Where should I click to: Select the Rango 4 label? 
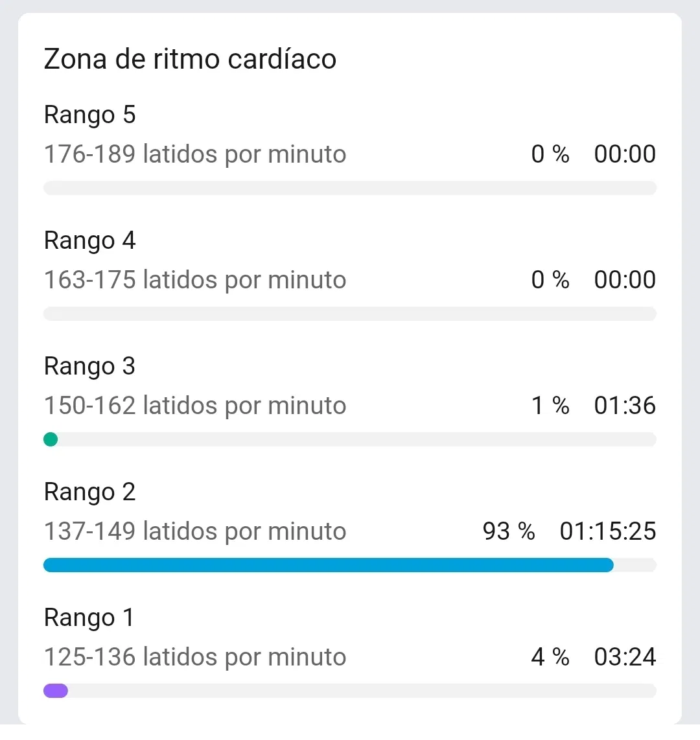click(89, 241)
